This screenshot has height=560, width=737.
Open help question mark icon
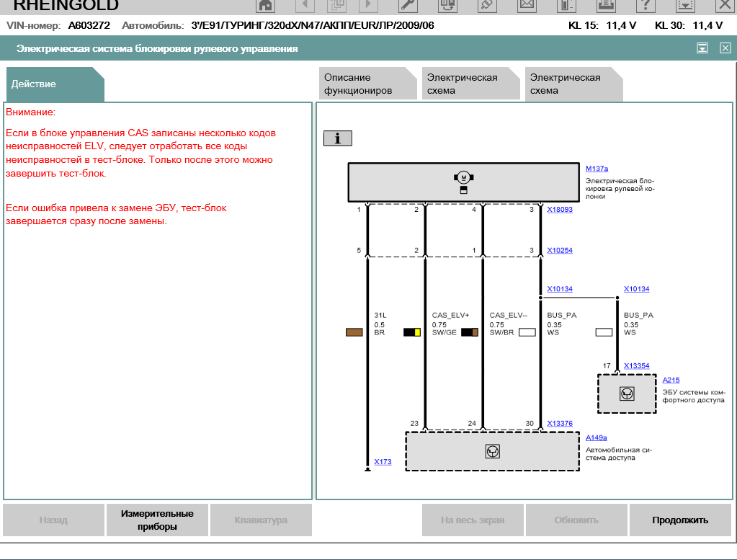646,5
